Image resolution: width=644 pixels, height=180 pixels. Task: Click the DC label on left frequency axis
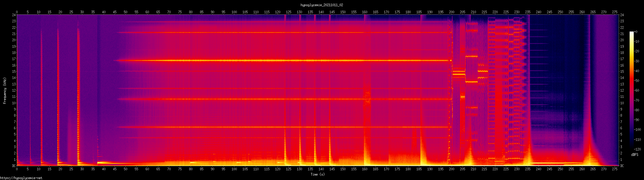click(x=14, y=166)
